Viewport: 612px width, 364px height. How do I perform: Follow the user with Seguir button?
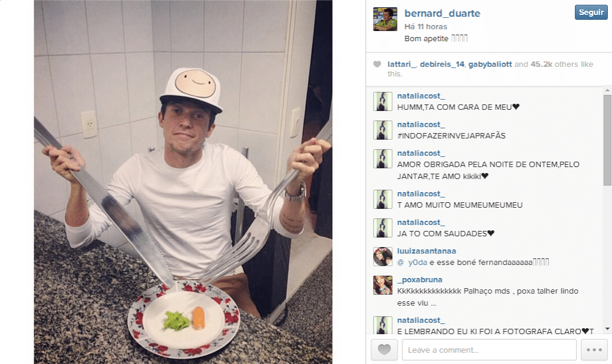tap(591, 13)
